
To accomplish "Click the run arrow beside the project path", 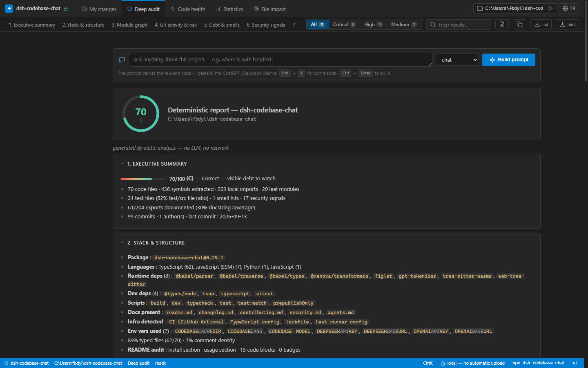I will 550,8.
